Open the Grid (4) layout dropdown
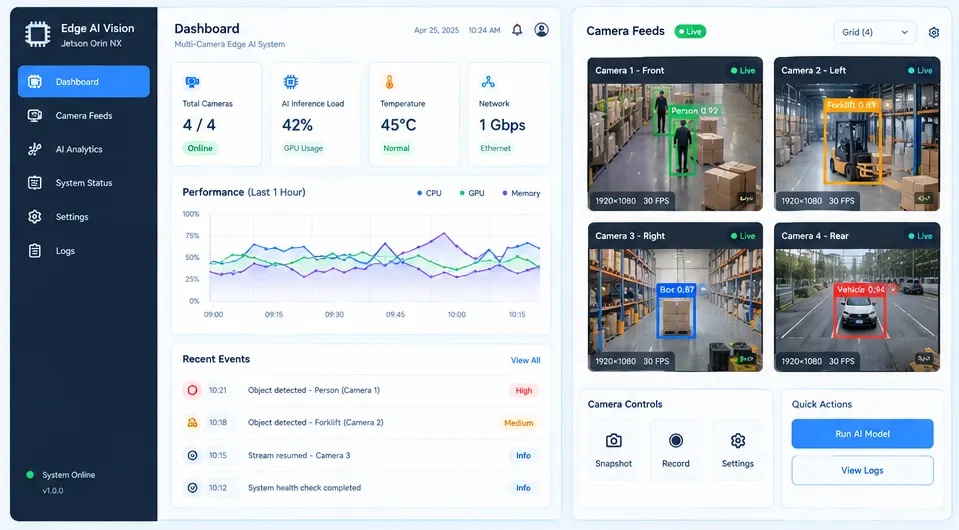The width and height of the screenshot is (959, 530). coord(875,32)
